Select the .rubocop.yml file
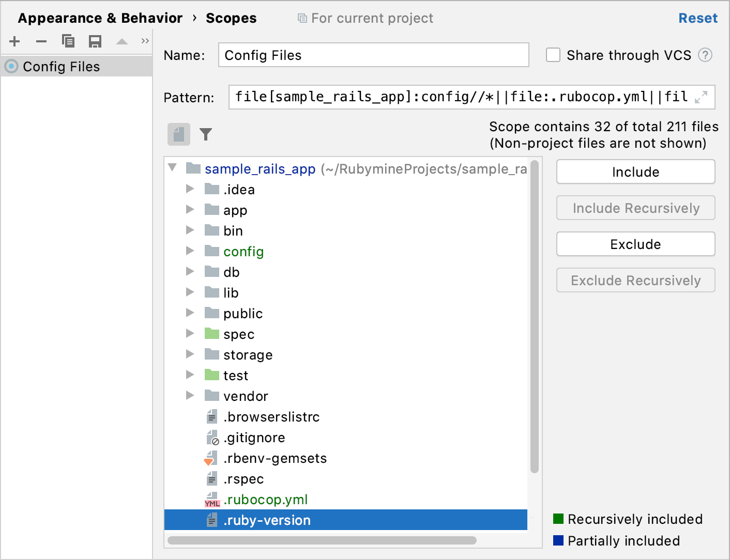 266,499
